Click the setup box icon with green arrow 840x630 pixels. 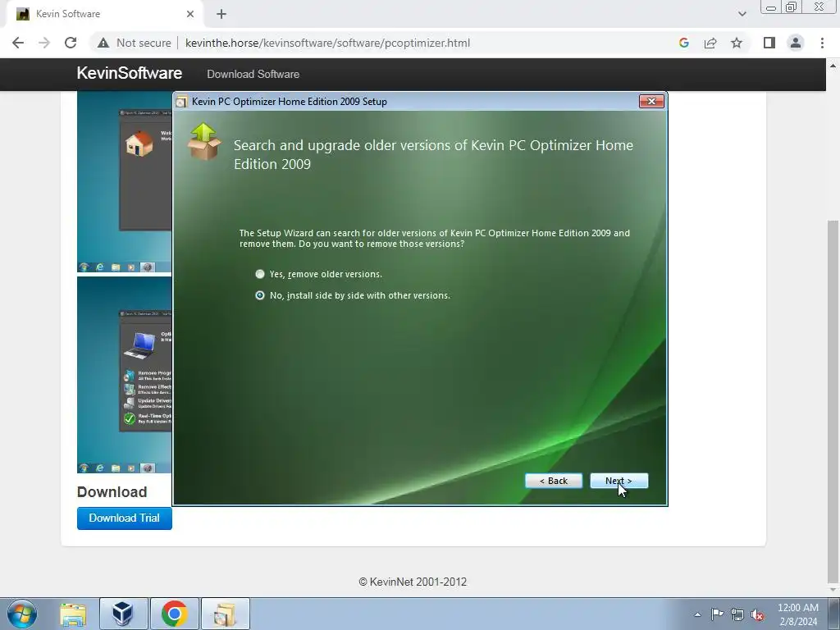click(203, 141)
